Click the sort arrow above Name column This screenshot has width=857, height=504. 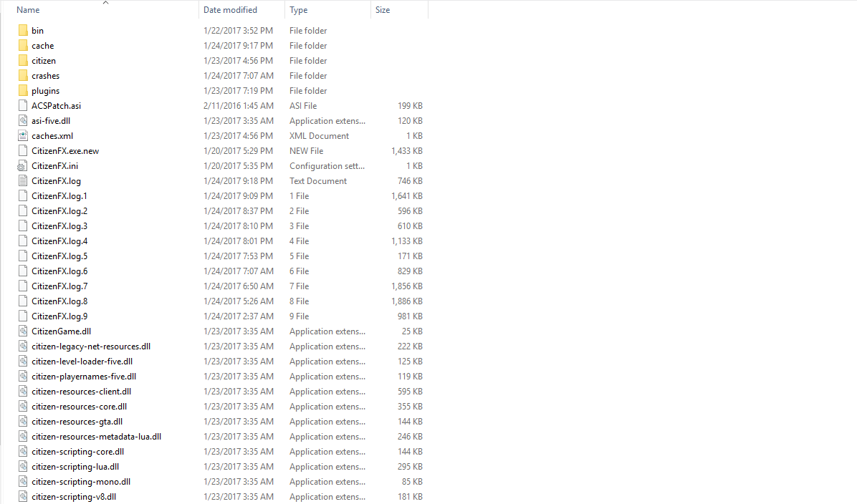point(105,3)
